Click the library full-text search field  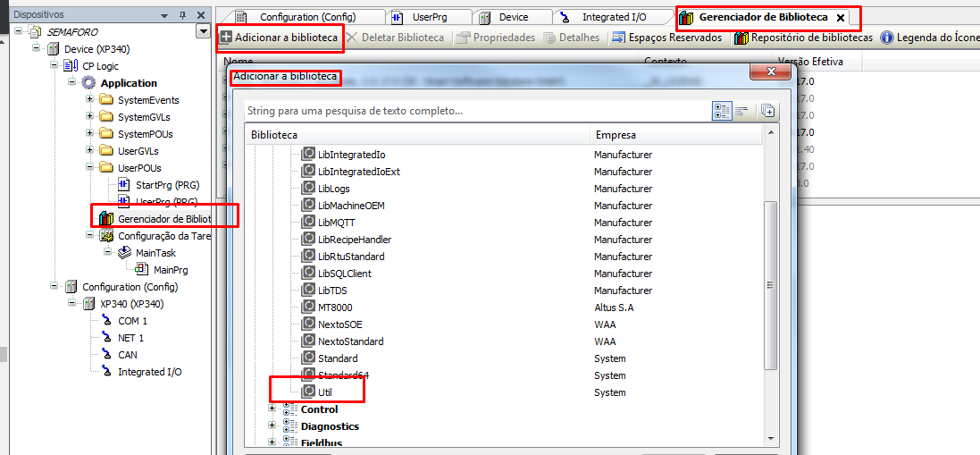473,112
